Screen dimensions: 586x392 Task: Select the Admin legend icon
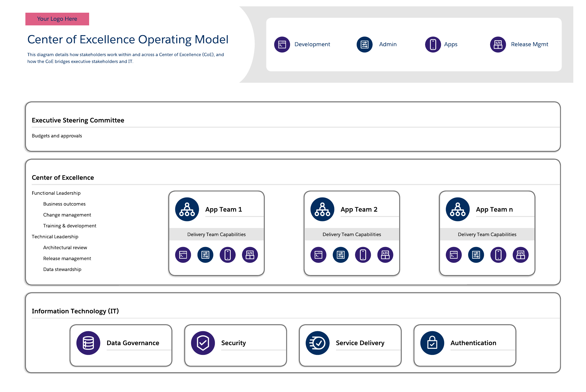click(364, 44)
